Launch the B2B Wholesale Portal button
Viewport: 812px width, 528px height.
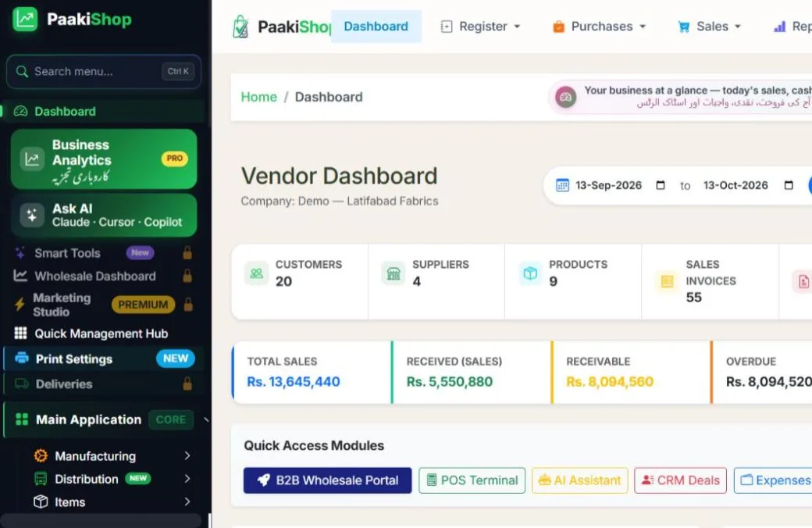click(327, 480)
